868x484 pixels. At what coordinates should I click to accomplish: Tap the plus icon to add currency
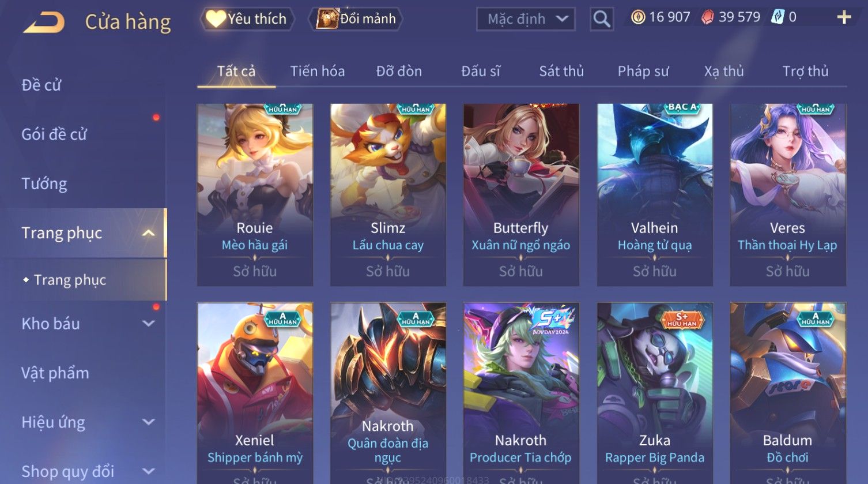[844, 17]
